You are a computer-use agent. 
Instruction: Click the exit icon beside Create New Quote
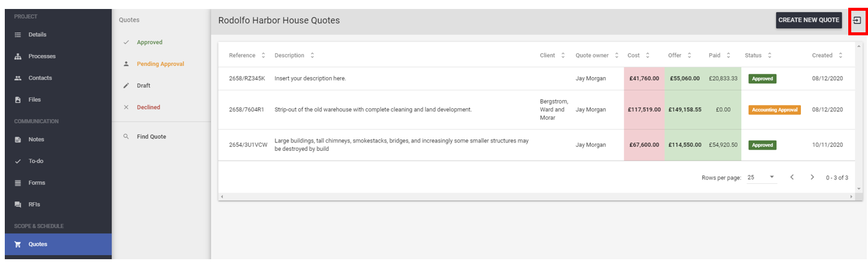[x=857, y=20]
